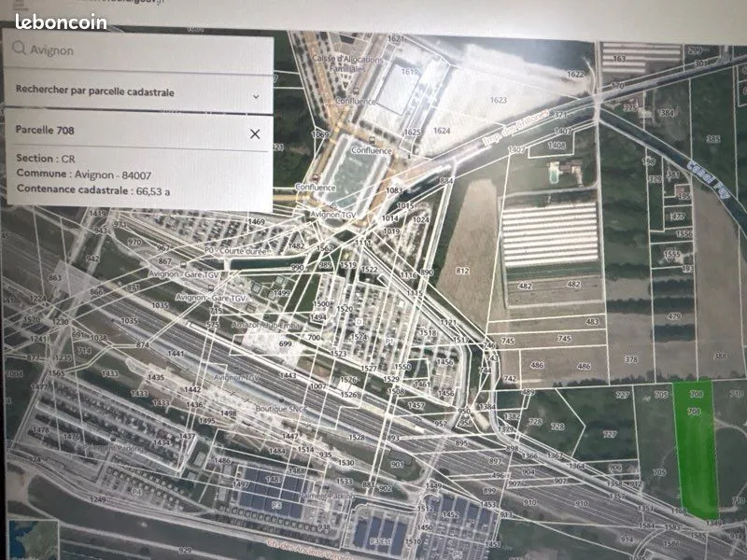Screen dimensions: 747x560
Task: Select parcel 1624 on the map
Action: (442, 131)
